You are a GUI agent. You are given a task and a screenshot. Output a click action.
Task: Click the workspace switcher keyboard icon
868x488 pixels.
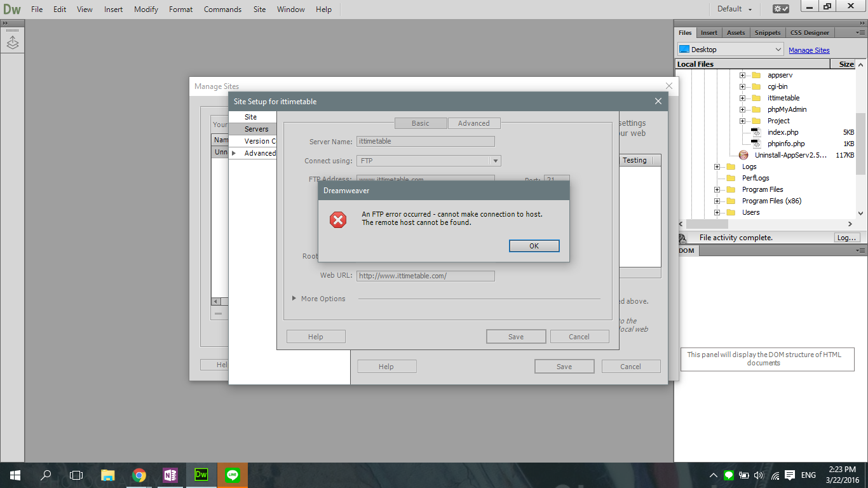[x=780, y=9]
